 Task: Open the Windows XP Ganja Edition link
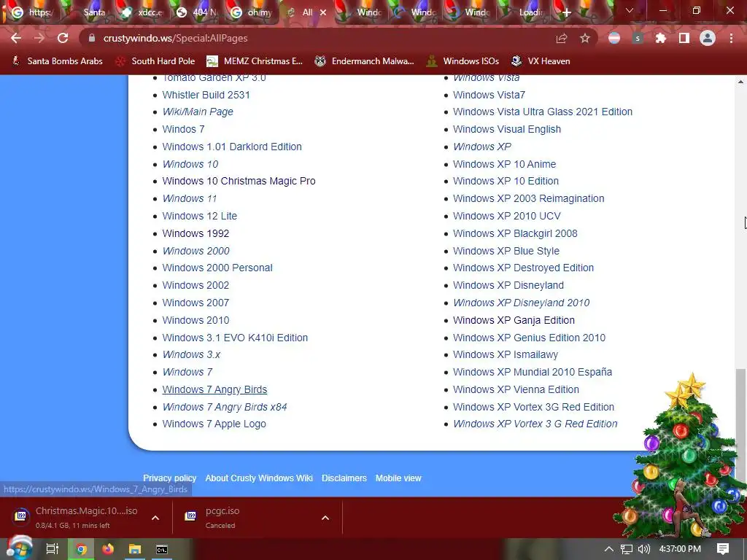coord(514,320)
